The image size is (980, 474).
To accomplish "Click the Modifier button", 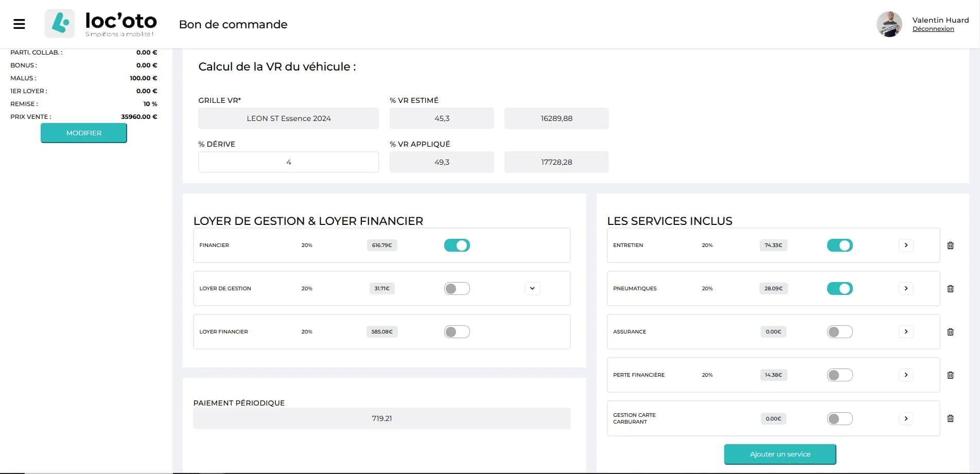I will [x=84, y=133].
